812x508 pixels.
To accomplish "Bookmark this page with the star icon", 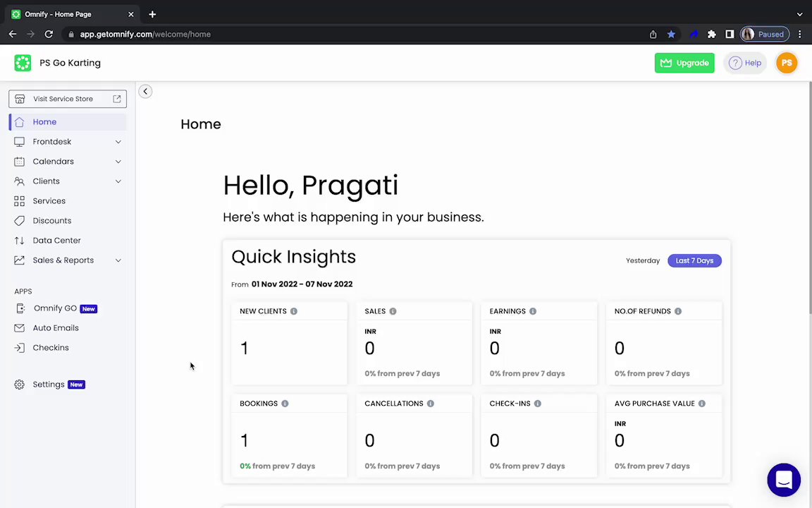I will (671, 34).
